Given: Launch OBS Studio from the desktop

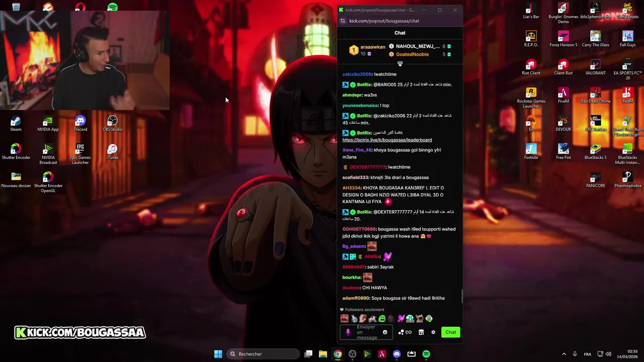Looking at the screenshot, I should click(x=112, y=124).
